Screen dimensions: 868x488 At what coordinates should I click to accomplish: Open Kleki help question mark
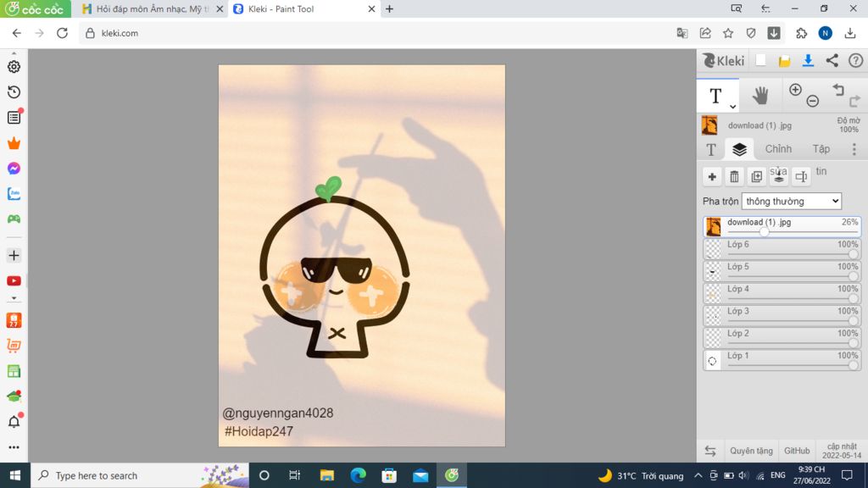coord(856,61)
